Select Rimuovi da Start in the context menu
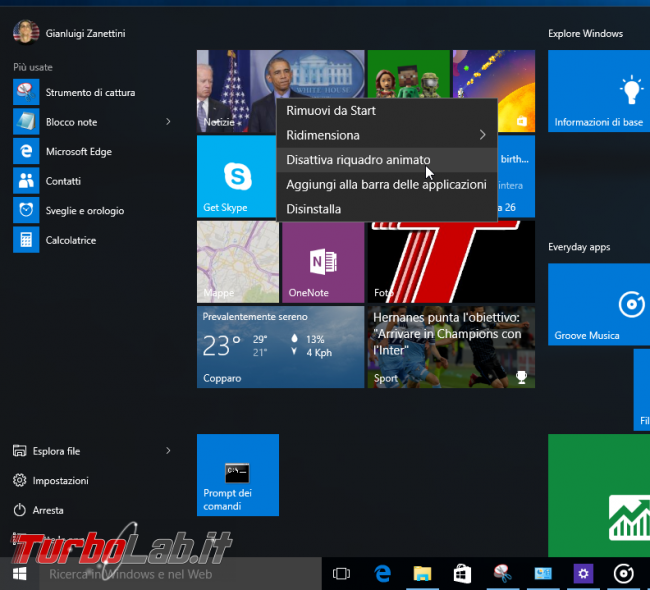The width and height of the screenshot is (650, 590). click(x=387, y=111)
